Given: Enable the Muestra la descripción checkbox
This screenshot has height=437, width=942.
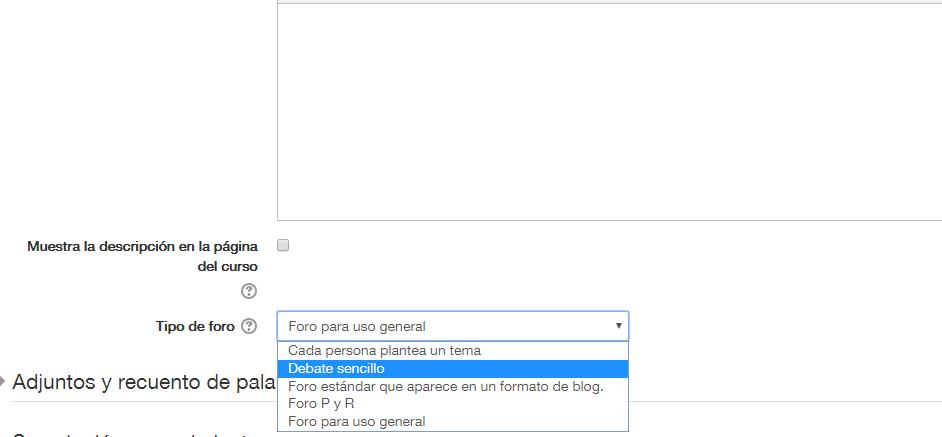Looking at the screenshot, I should tap(283, 245).
